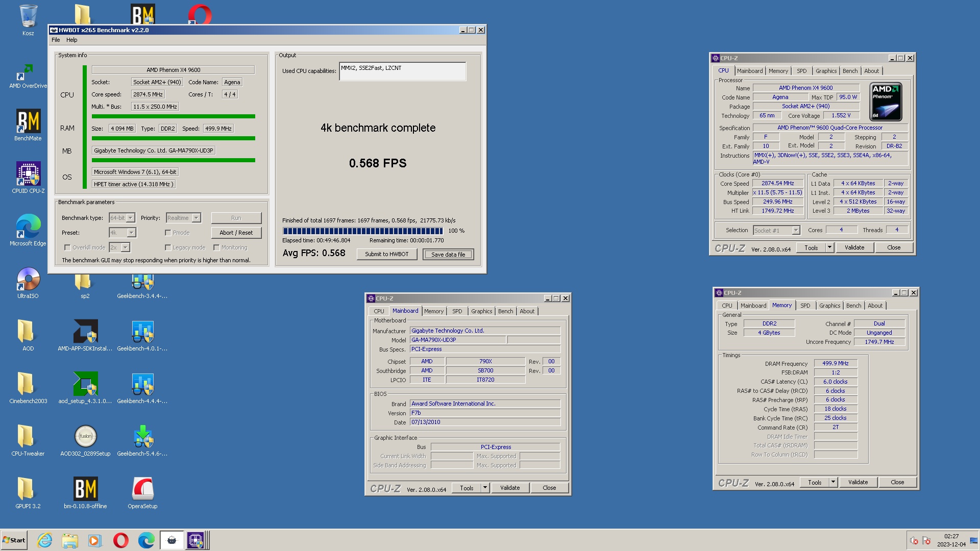The height and width of the screenshot is (551, 980).
Task: Click the Save data file button
Action: pos(448,254)
